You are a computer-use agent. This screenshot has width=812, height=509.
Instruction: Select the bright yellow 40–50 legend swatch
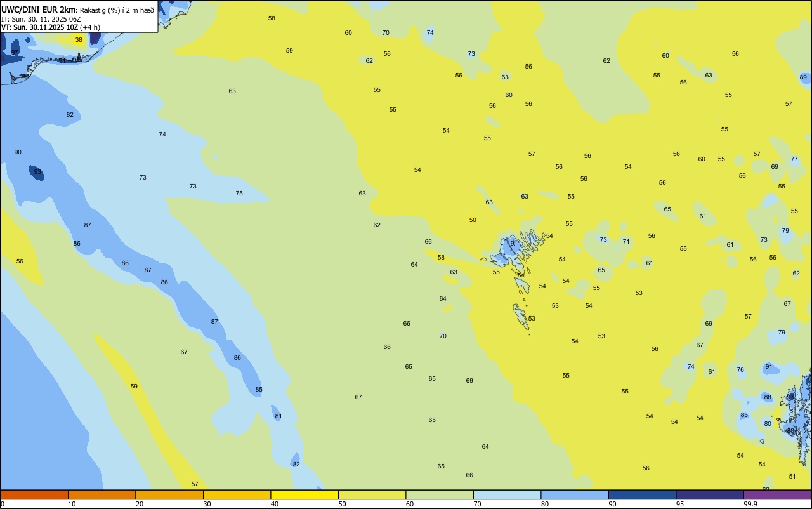point(304,494)
